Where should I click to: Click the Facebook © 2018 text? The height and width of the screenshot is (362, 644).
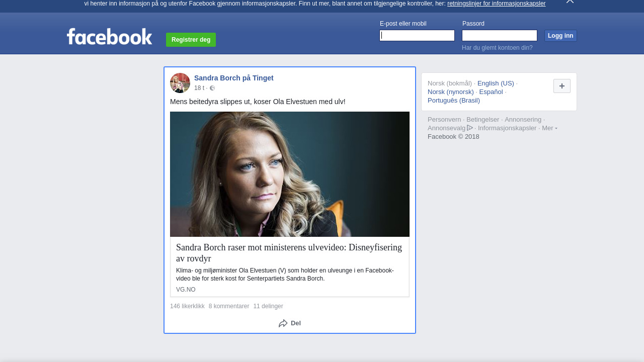click(453, 137)
